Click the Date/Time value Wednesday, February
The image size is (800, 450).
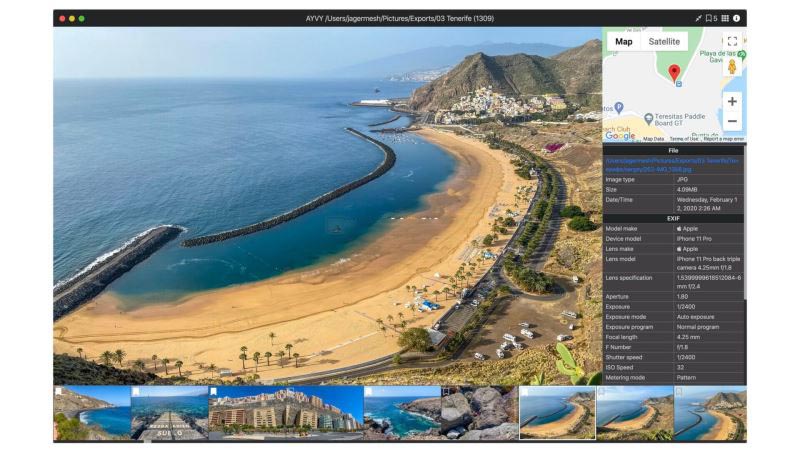(707, 204)
